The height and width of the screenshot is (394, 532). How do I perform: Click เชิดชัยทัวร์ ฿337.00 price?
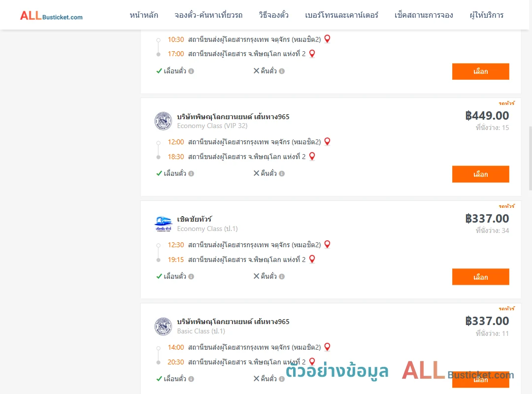pyautogui.click(x=487, y=219)
